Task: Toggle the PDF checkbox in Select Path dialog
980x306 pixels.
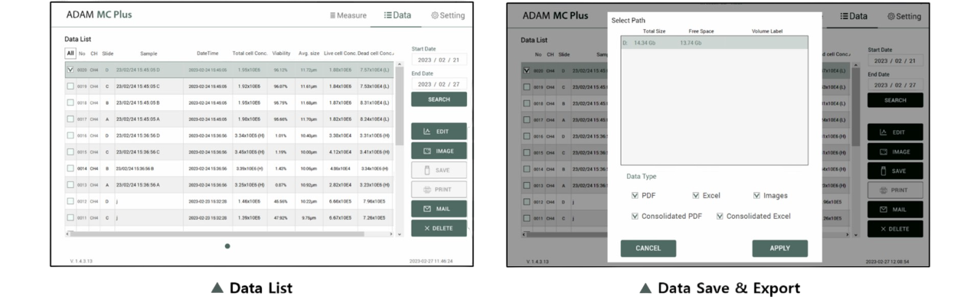Action: [x=635, y=196]
